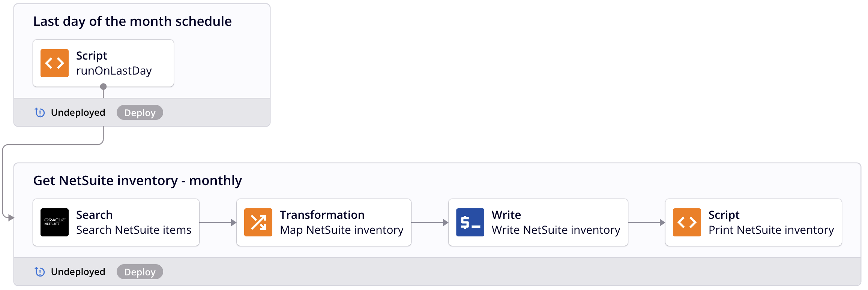Click the runOnLastDay output connector dot
The width and height of the screenshot is (868, 290).
click(x=104, y=87)
